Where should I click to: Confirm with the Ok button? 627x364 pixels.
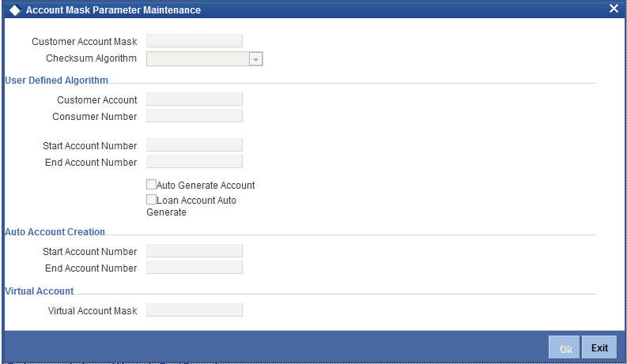(x=565, y=347)
